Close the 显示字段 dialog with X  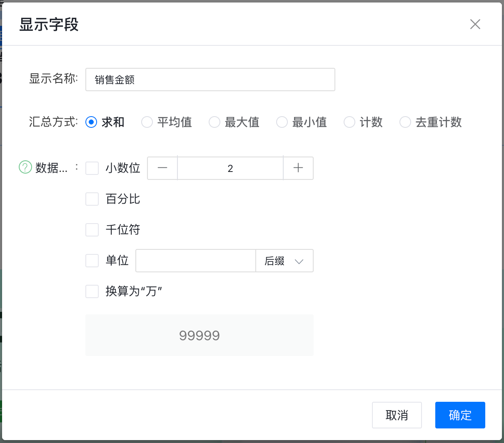[475, 24]
